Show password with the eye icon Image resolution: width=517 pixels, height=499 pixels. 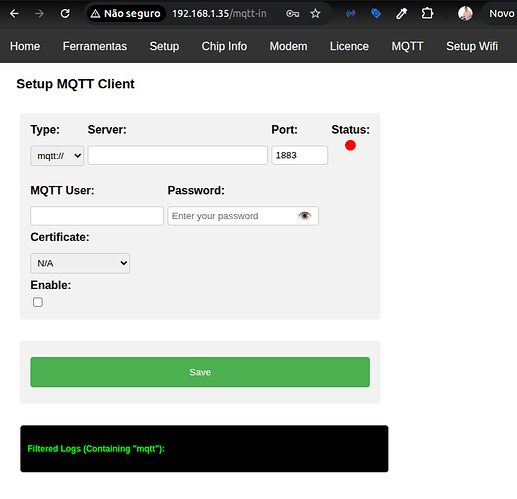click(304, 216)
